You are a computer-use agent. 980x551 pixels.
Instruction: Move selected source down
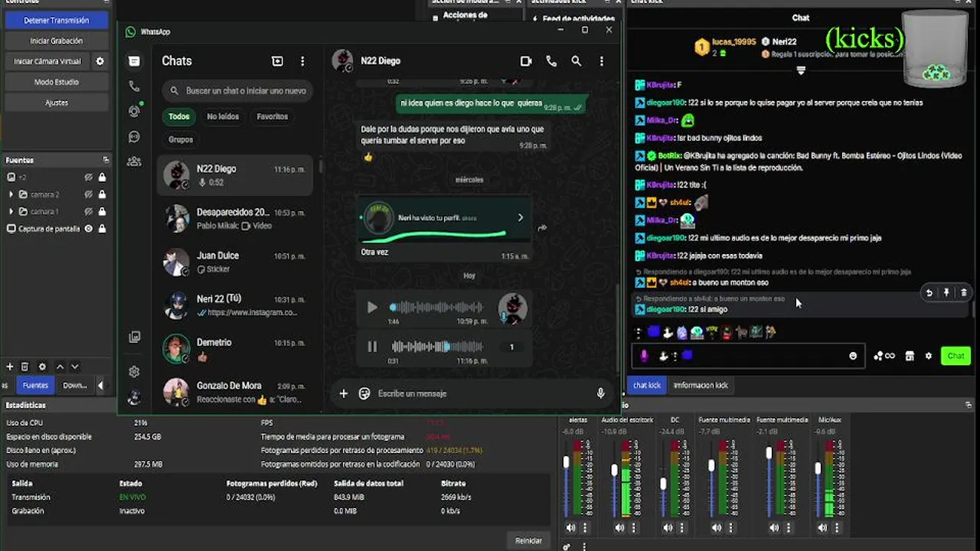click(74, 367)
